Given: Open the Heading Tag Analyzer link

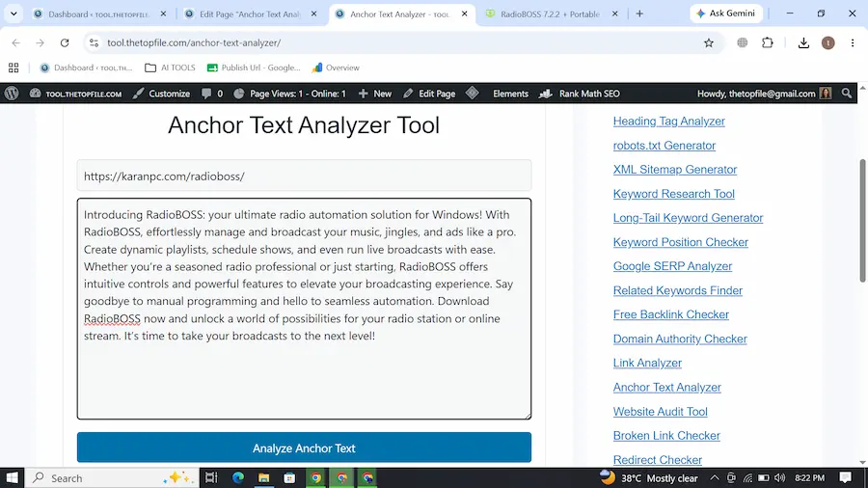Looking at the screenshot, I should point(668,122).
